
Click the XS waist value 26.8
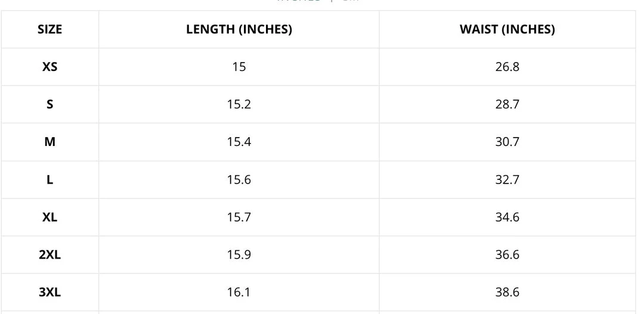507,67
